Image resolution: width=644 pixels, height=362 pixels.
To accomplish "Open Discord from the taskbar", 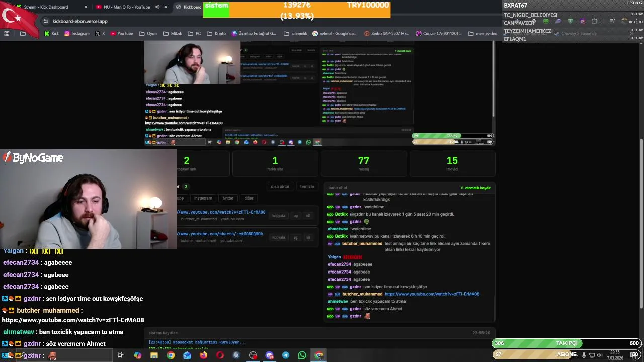I will (269, 355).
